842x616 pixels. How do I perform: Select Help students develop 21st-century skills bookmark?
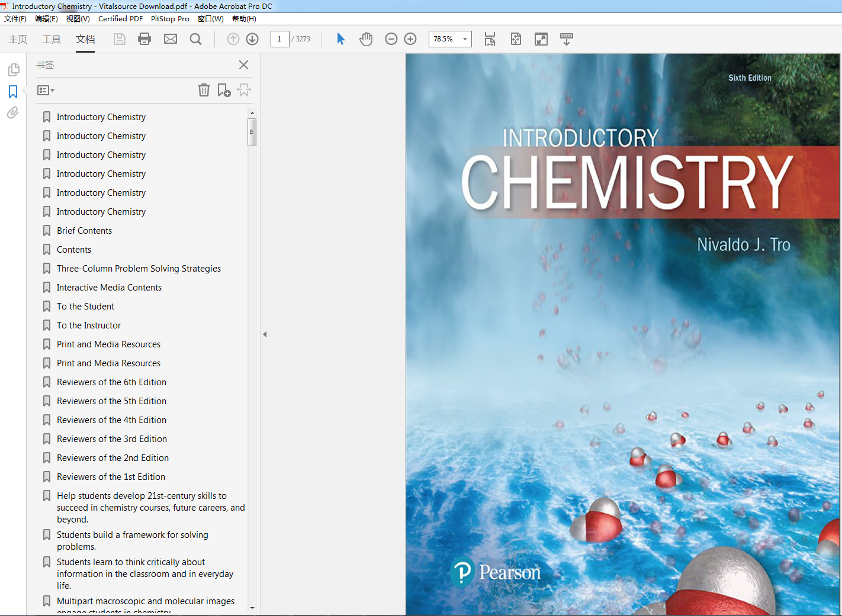(150, 508)
